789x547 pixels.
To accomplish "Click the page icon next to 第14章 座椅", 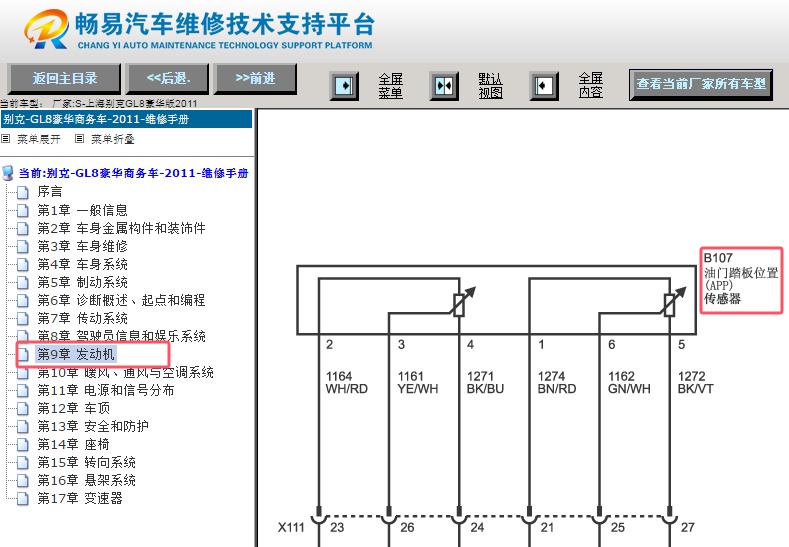I will tap(23, 445).
